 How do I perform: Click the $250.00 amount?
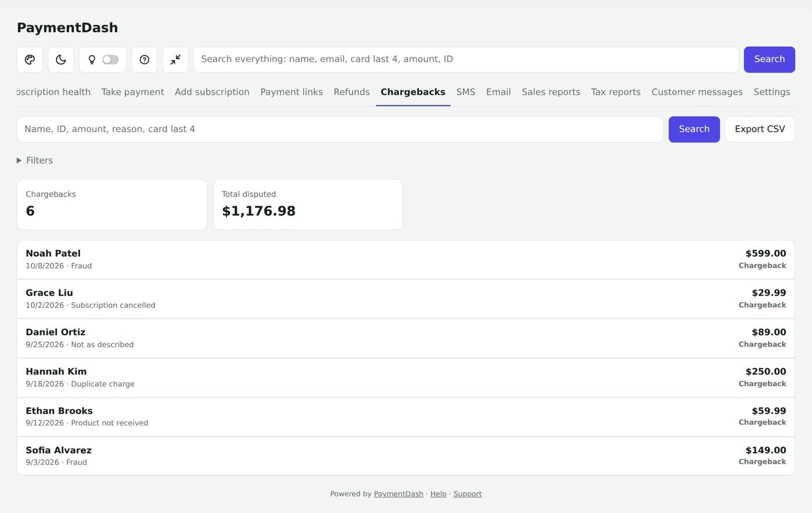coord(766,372)
